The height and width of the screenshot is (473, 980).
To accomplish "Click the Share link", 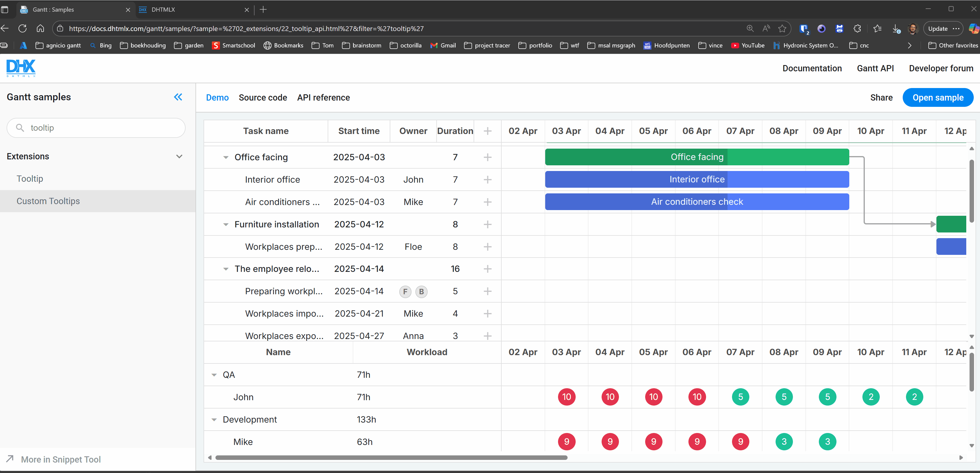I will (x=881, y=97).
